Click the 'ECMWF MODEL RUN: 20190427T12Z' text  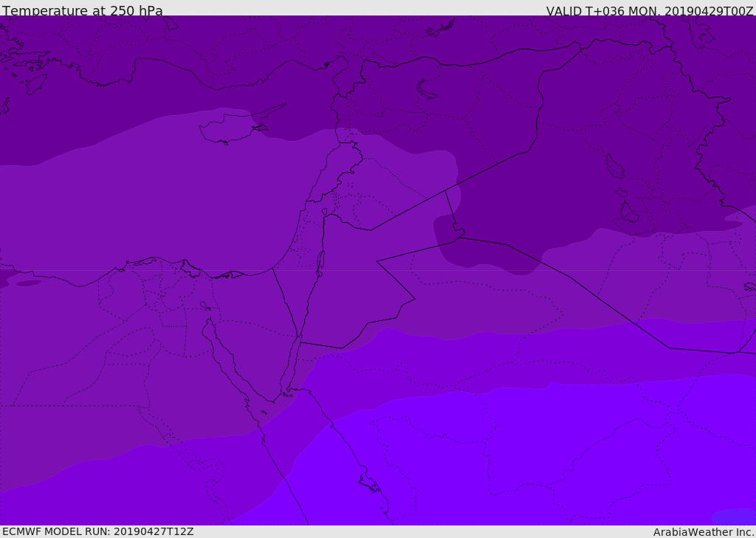(x=98, y=532)
